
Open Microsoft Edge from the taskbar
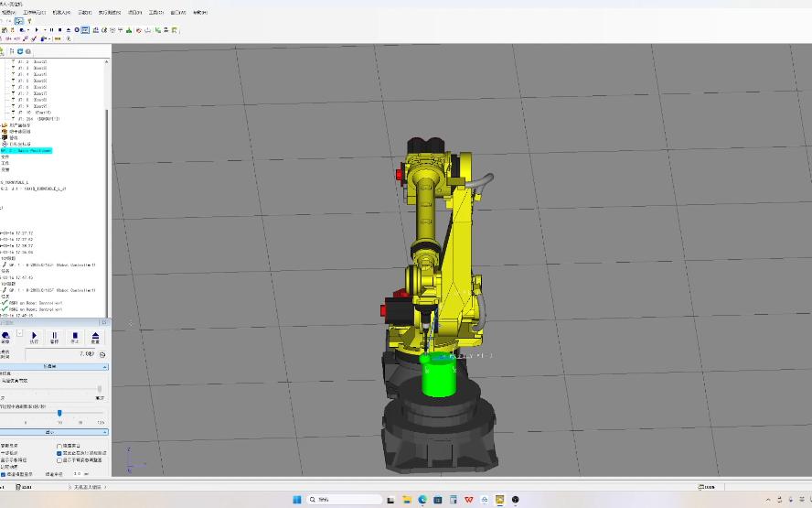422,499
